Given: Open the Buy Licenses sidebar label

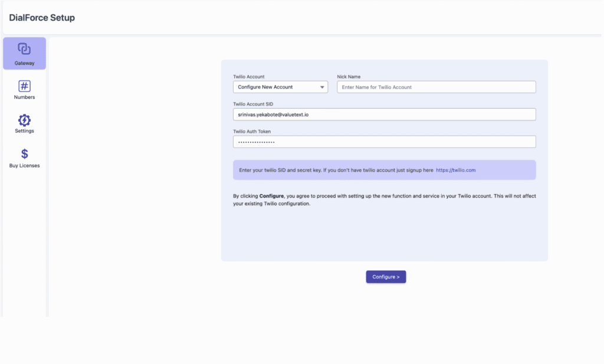Looking at the screenshot, I should tap(24, 166).
